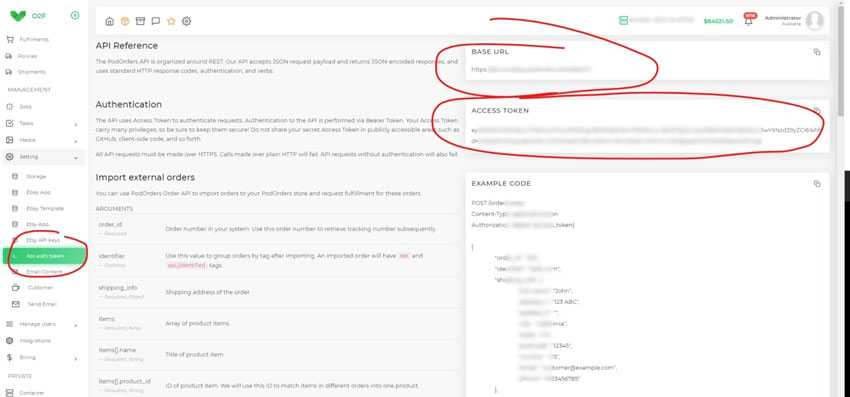This screenshot has width=850, height=397.
Task: Expand the Tasks sidebar menu
Action: coord(43,124)
